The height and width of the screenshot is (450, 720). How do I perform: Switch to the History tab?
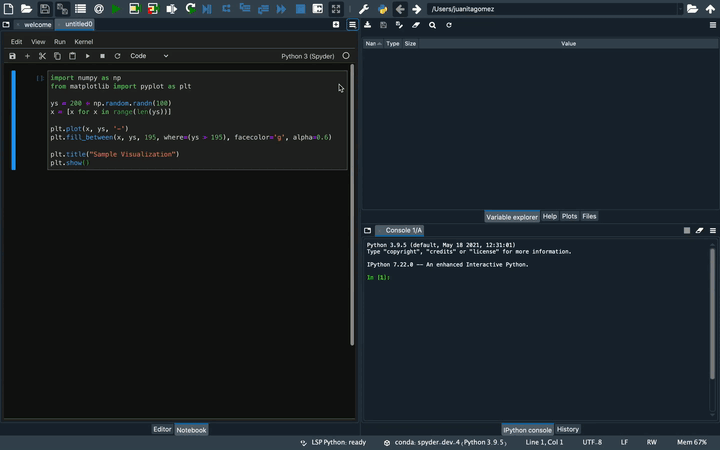[568, 429]
